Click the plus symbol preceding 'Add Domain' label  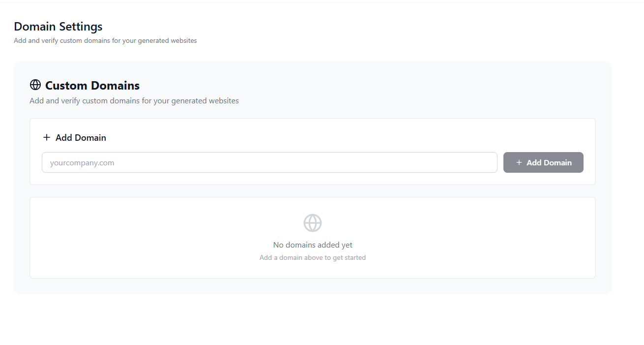pyautogui.click(x=47, y=137)
